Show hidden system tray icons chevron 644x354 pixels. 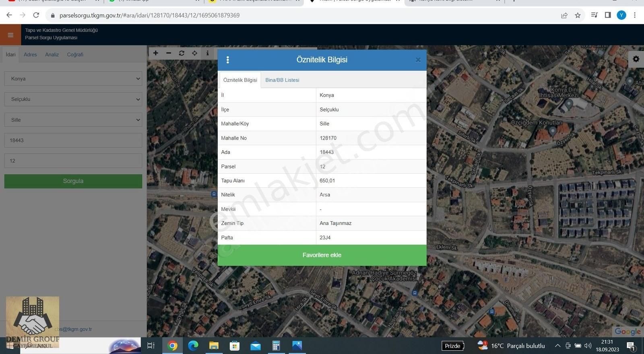(x=557, y=346)
